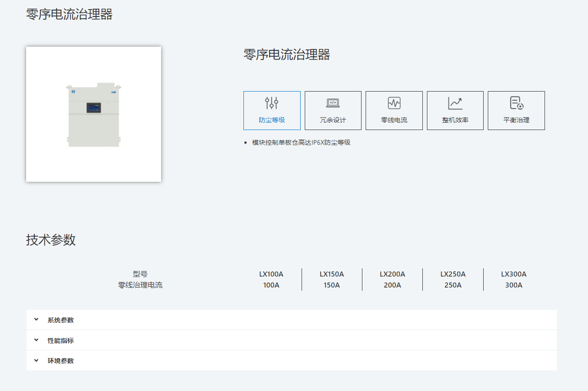Click the document gear icon above 平衡治理
The width and height of the screenshot is (588, 391).
click(516, 103)
